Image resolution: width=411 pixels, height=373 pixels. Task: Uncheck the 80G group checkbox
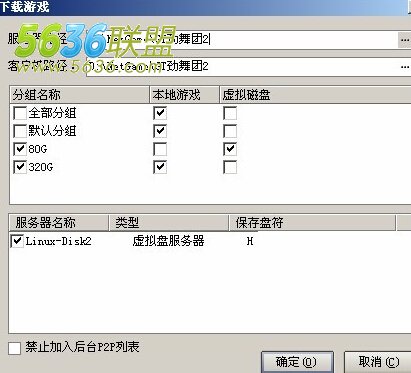(x=20, y=149)
